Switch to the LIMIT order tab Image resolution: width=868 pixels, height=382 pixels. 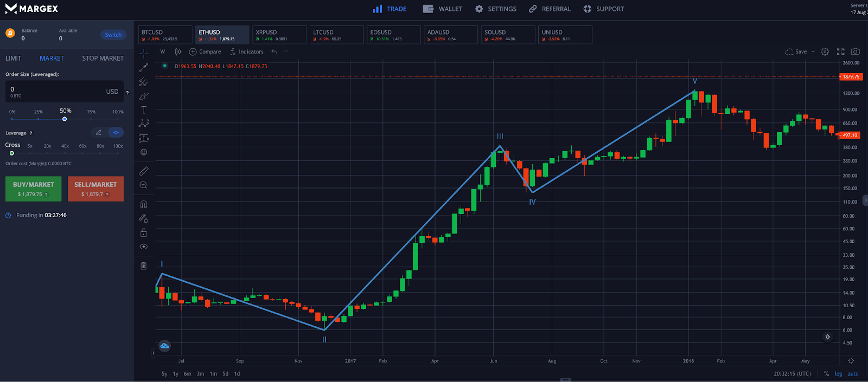14,59
